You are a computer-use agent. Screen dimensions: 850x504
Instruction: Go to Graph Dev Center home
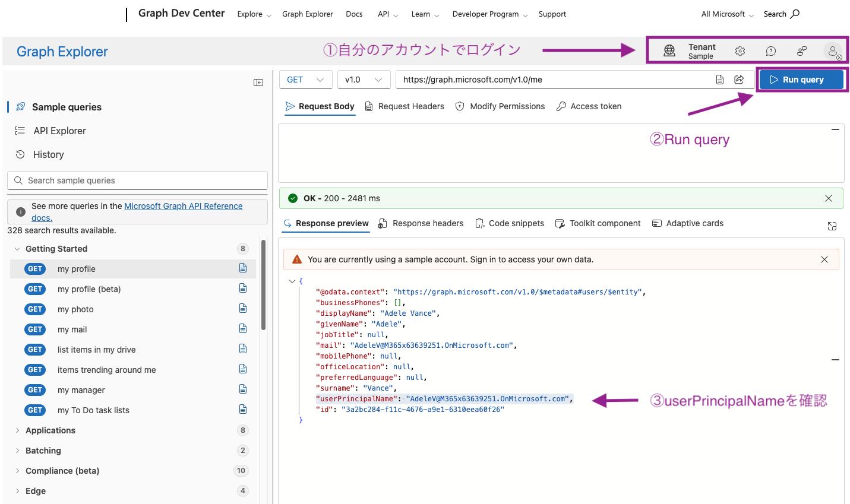coord(181,13)
